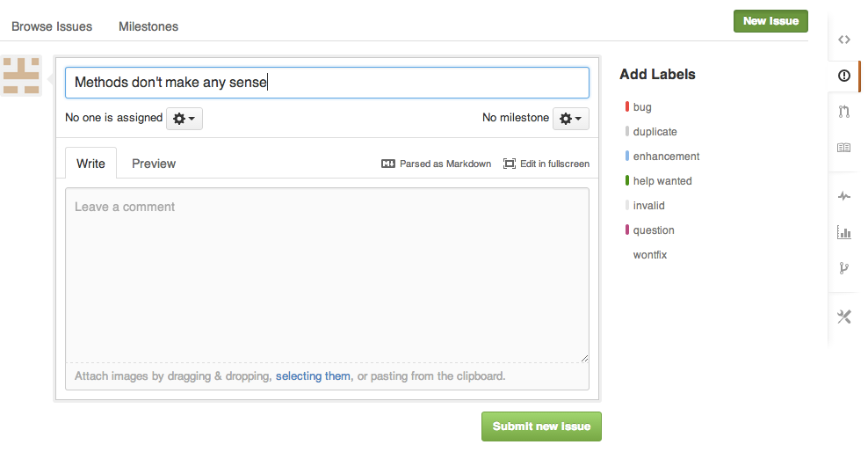This screenshot has width=868, height=452.
Task: Click the 'selecting them' link
Action: pos(313,376)
